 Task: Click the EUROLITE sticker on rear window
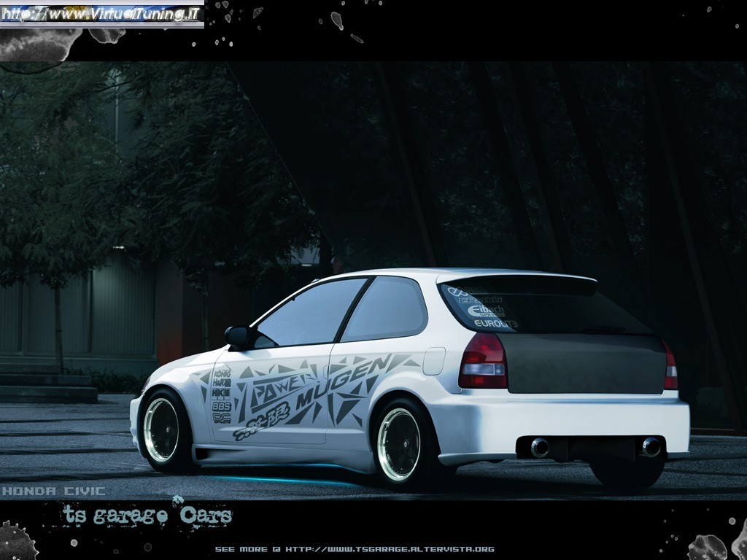[x=495, y=324]
